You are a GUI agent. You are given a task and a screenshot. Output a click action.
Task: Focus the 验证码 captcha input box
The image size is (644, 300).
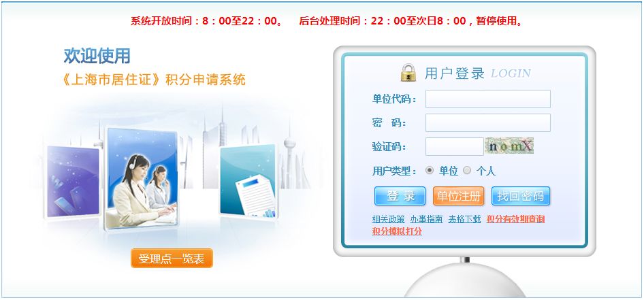tap(455, 146)
